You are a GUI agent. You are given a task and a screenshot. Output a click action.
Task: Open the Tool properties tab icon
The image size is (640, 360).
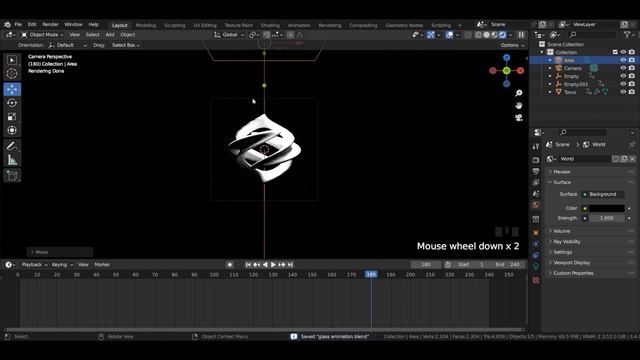(x=536, y=146)
